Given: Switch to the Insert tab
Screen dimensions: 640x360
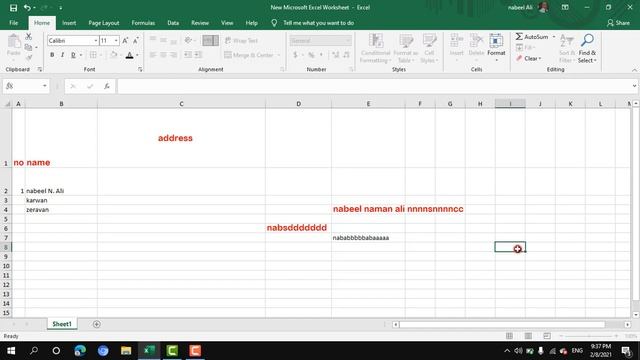Looking at the screenshot, I should point(69,23).
